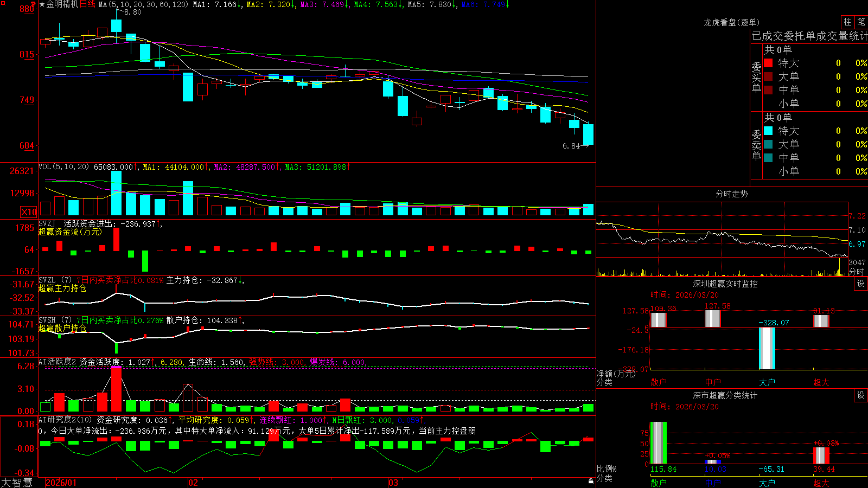The image size is (868, 488).
Task: Click the 6.97 intraday price level
Action: pos(857,244)
